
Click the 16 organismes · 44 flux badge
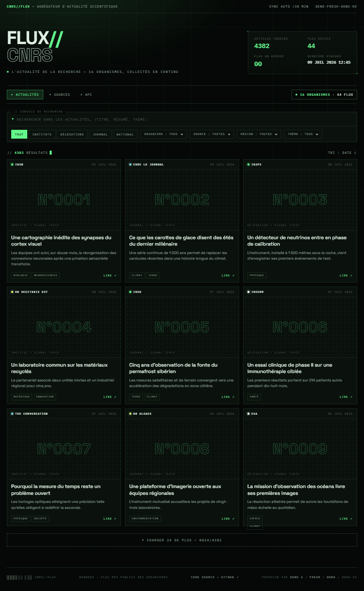coord(324,95)
